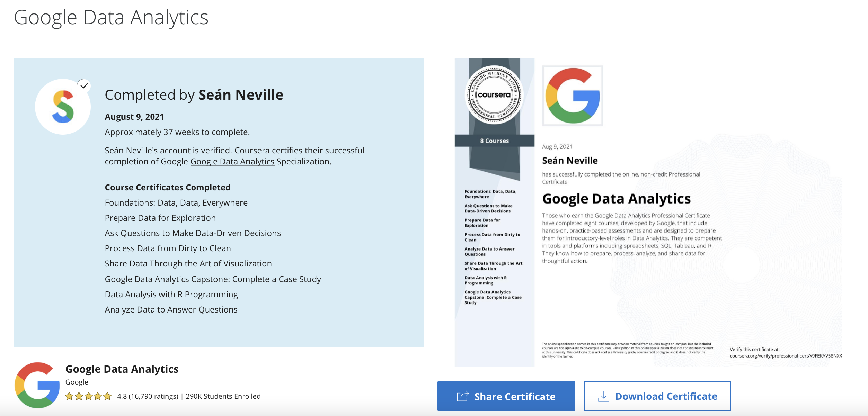Click the Google G logo on the certificate
Screen dimensions: 868x416
pyautogui.click(x=573, y=96)
